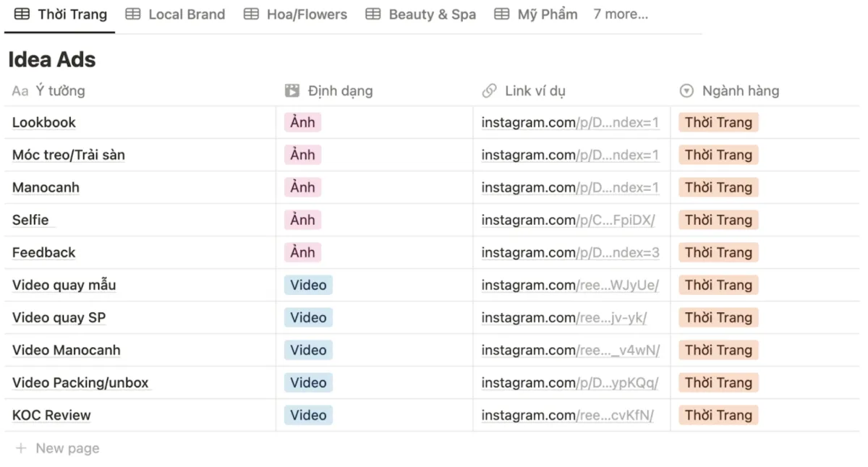
Task: Expand the 7 more… hidden views
Action: [621, 14]
